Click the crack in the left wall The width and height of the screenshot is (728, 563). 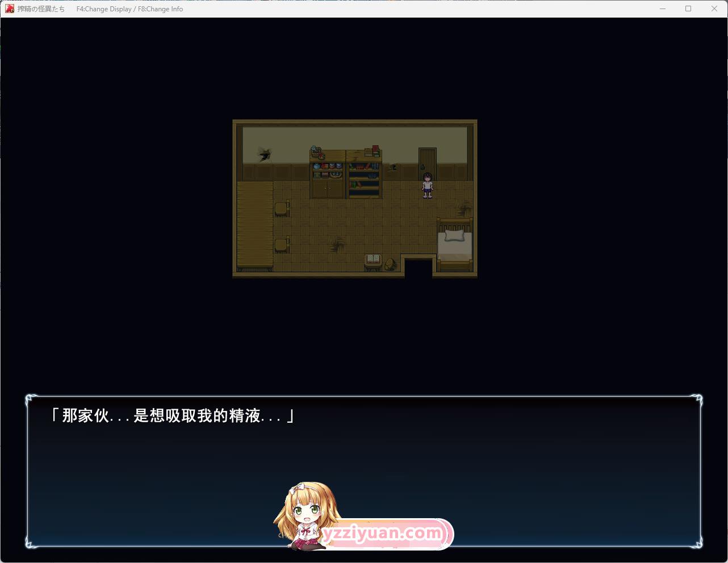tap(265, 153)
